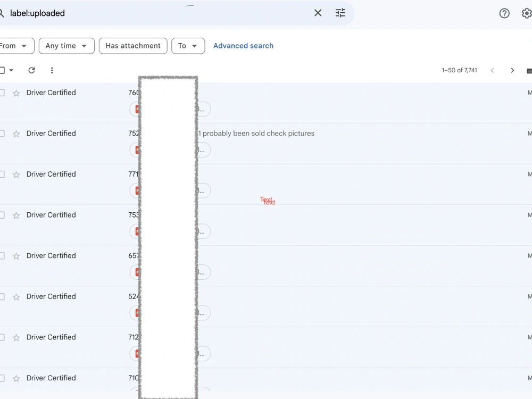Star the Driver Certified email starting 771
The width and height of the screenshot is (532, 399).
click(16, 174)
